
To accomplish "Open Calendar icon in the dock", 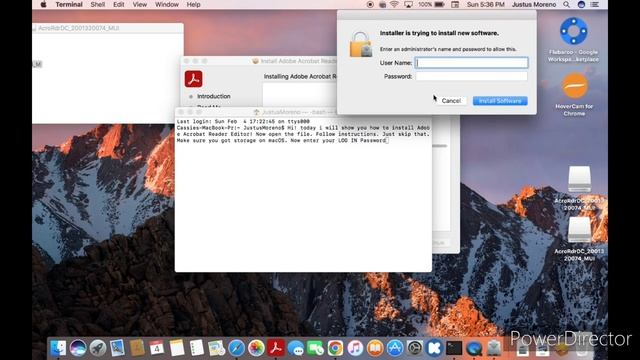I will pos(157,348).
